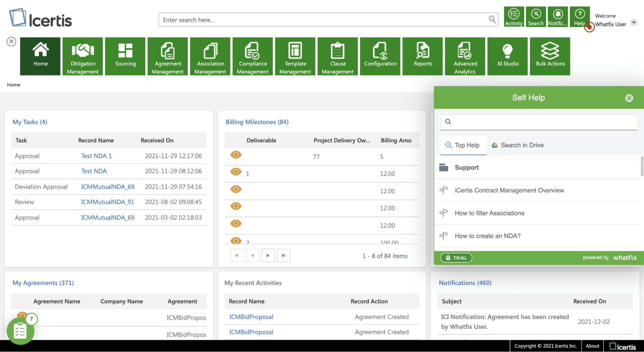Click eye icon in fifth Billing Milestones row
Screen dimensions: 644x352
tap(236, 224)
